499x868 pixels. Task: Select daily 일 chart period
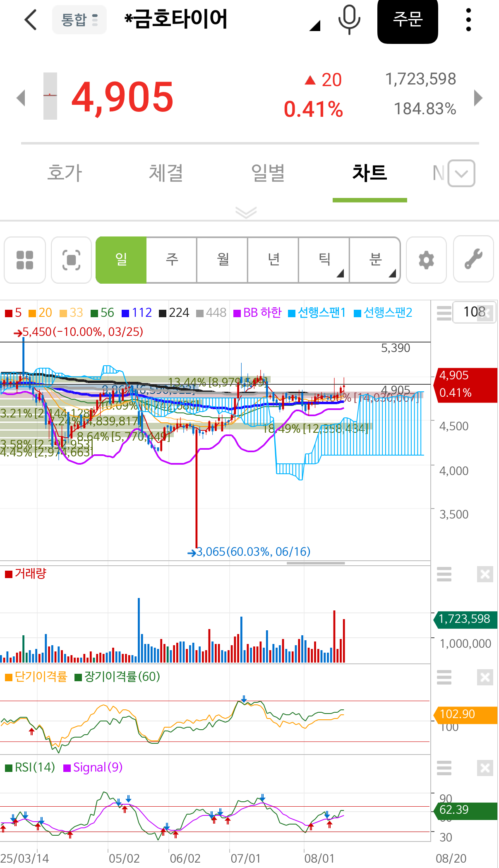pyautogui.click(x=121, y=260)
